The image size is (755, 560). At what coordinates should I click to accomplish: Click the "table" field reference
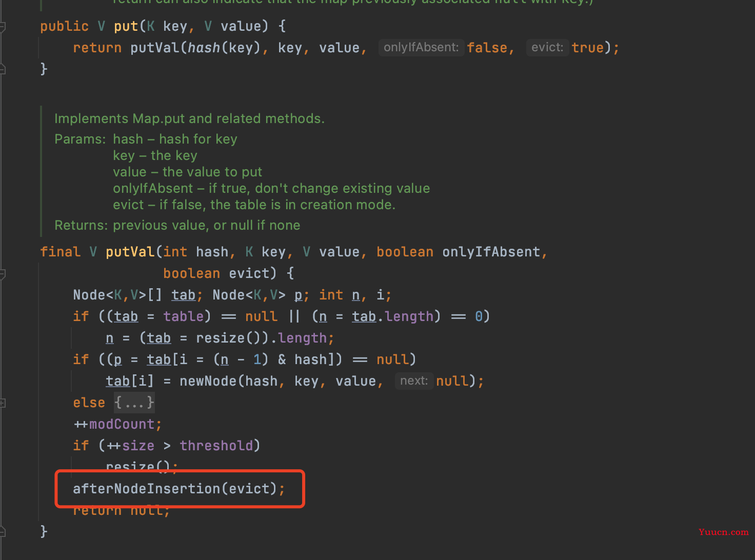183,316
